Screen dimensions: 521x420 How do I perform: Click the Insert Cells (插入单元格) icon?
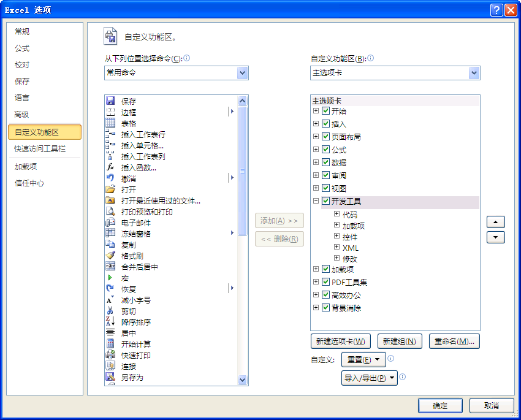point(110,145)
